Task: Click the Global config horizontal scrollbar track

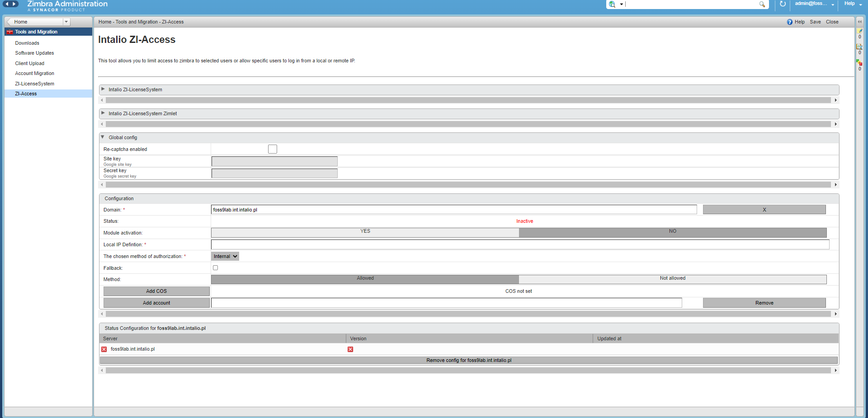Action: tap(468, 184)
